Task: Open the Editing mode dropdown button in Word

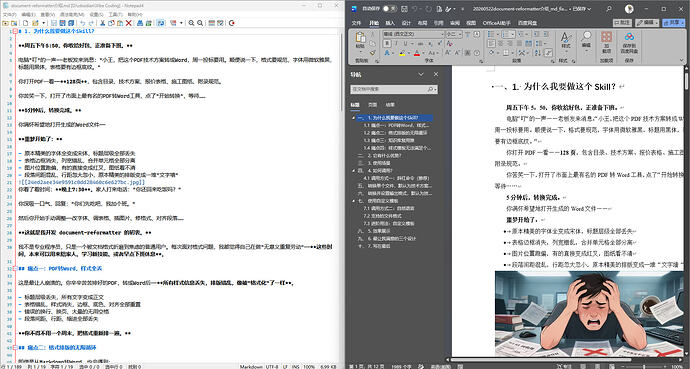Action: click(x=648, y=23)
